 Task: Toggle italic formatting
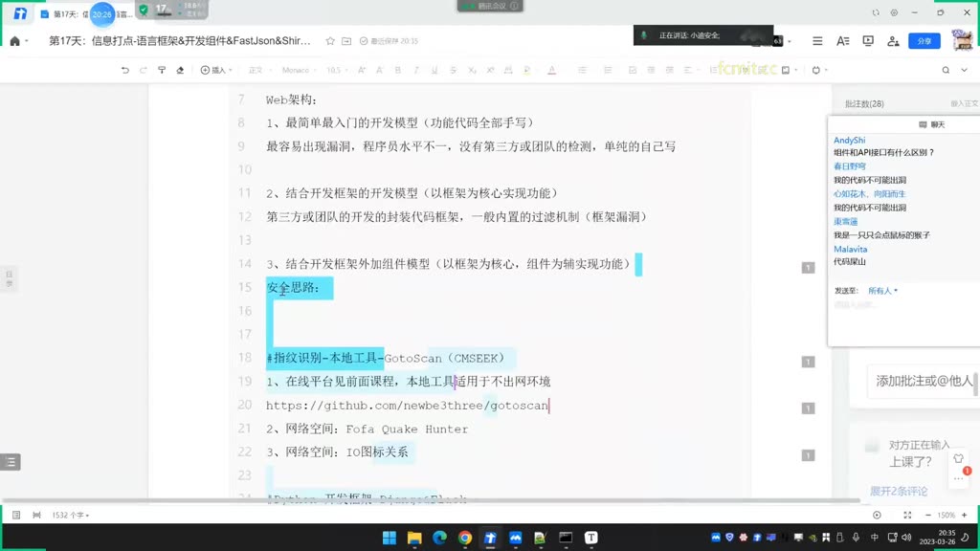point(416,70)
